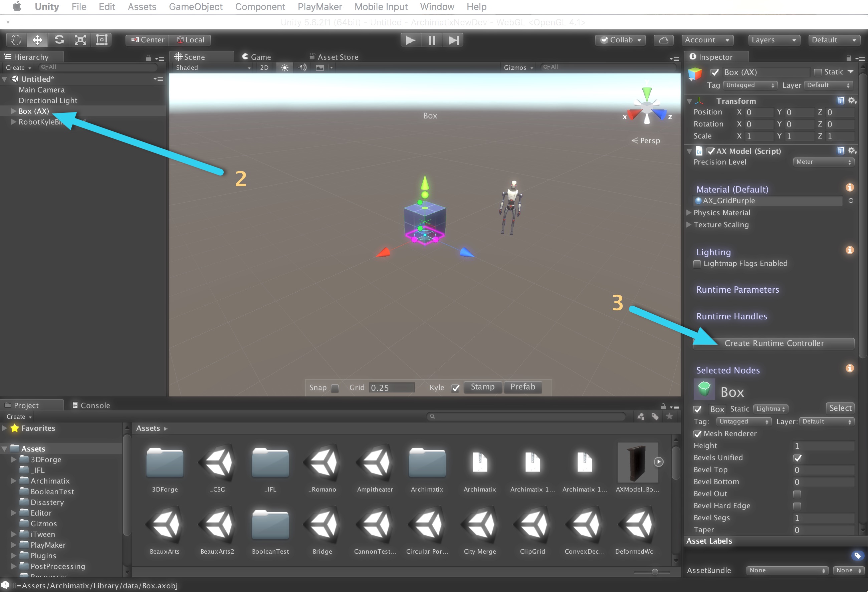868x592 pixels.
Task: Toggle Box (AX) active checkbox
Action: tap(715, 72)
